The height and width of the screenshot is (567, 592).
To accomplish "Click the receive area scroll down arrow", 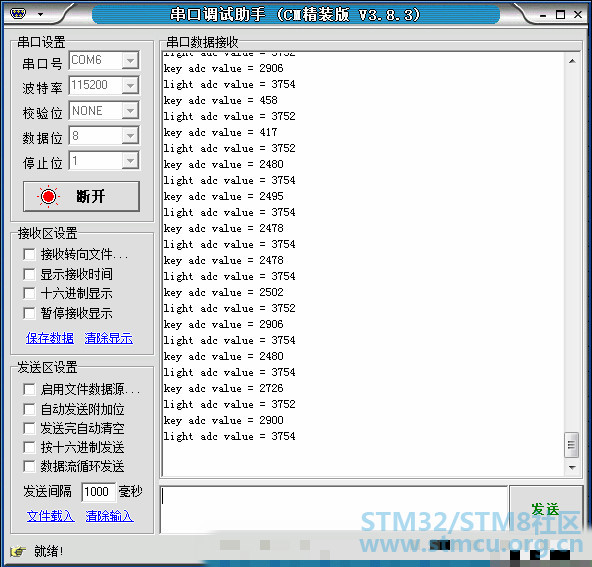I will (x=572, y=468).
